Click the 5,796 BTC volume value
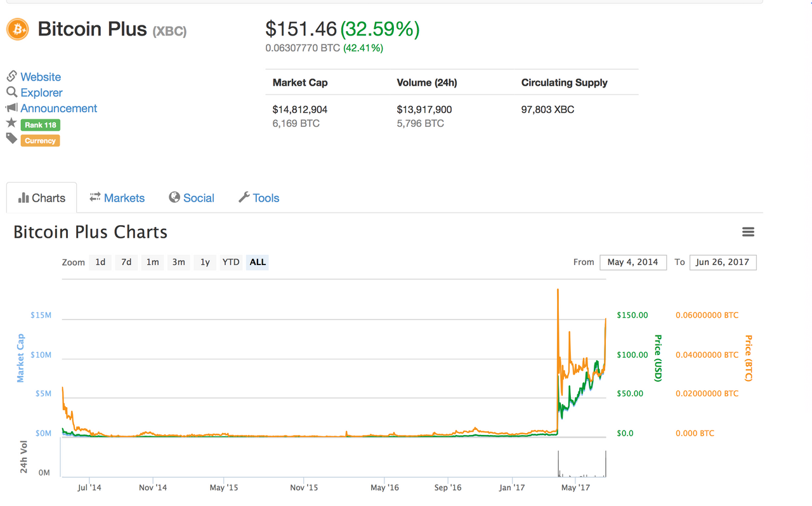812x506 pixels. pyautogui.click(x=420, y=124)
